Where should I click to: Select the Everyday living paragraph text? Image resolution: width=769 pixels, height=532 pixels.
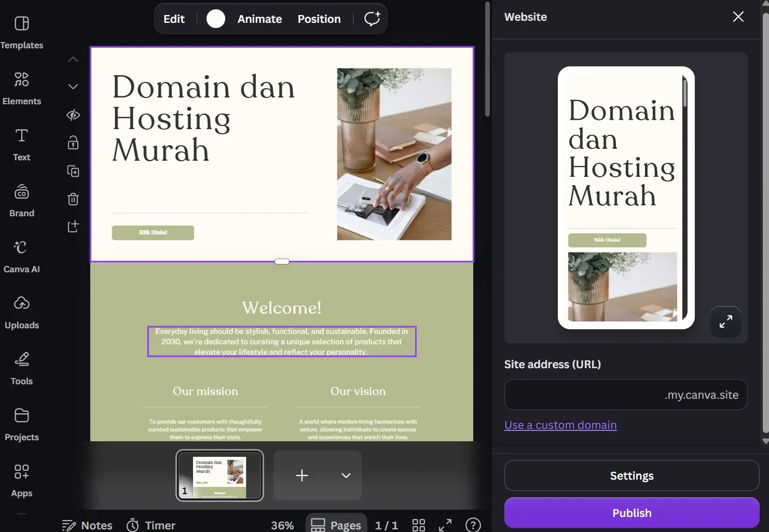[282, 342]
